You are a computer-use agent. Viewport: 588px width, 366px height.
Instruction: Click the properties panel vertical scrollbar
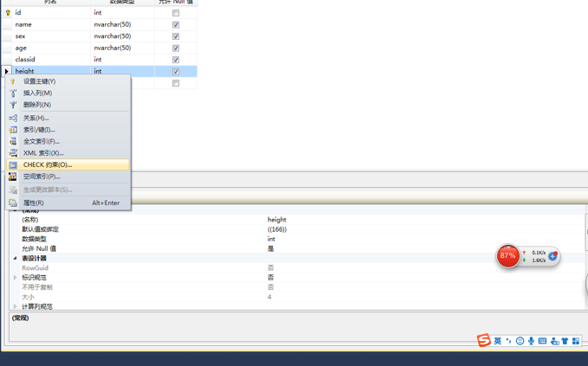coord(586,232)
